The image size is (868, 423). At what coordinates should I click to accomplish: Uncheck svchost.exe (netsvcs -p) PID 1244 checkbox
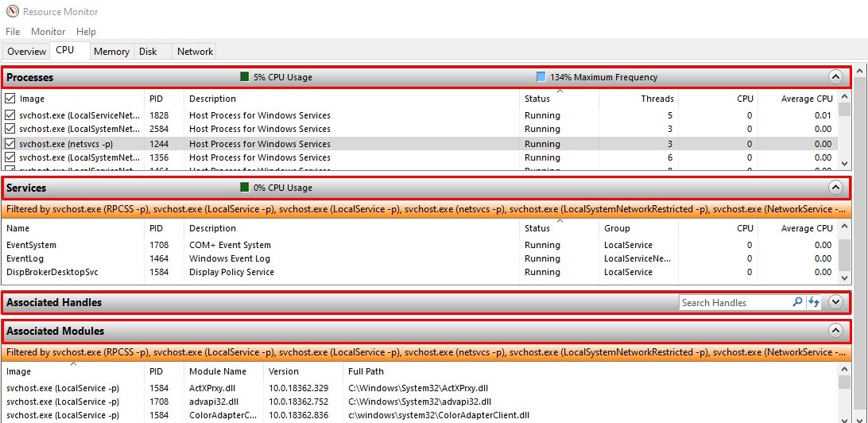pos(10,143)
